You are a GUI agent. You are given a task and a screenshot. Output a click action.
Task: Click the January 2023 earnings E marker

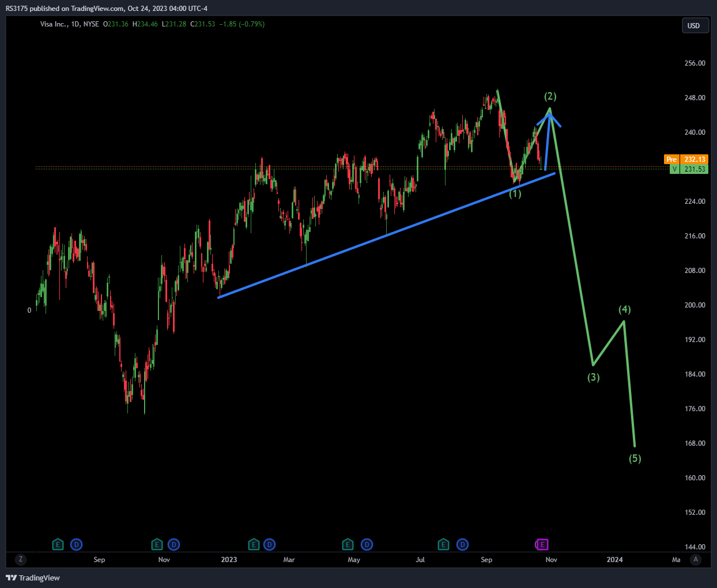tap(254, 544)
